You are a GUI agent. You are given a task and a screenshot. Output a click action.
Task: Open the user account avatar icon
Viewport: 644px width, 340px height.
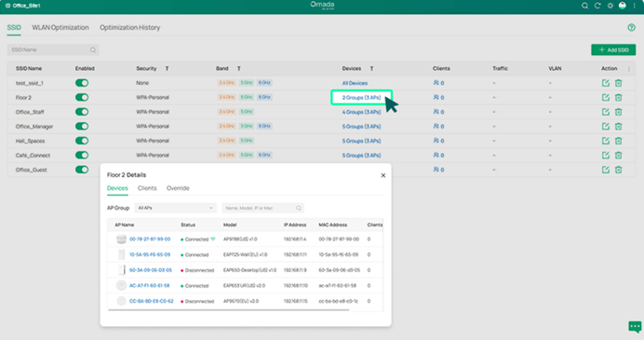click(623, 6)
